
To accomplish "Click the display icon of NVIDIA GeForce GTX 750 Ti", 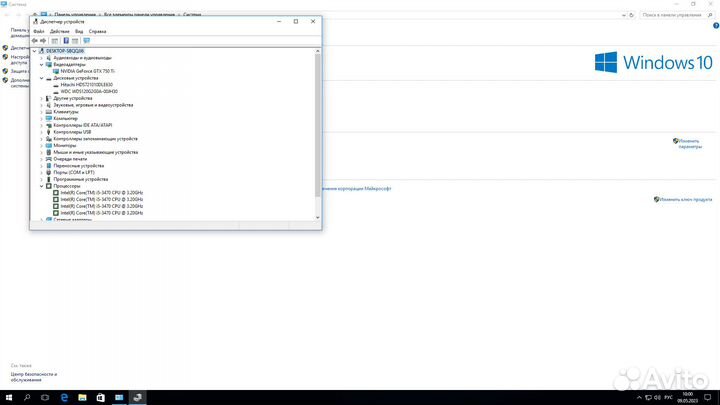I will coord(56,71).
